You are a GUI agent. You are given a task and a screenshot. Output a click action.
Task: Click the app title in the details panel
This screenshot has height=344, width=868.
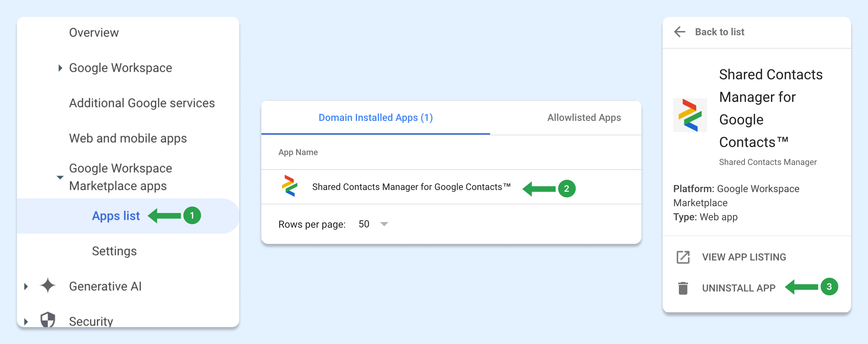click(x=771, y=108)
